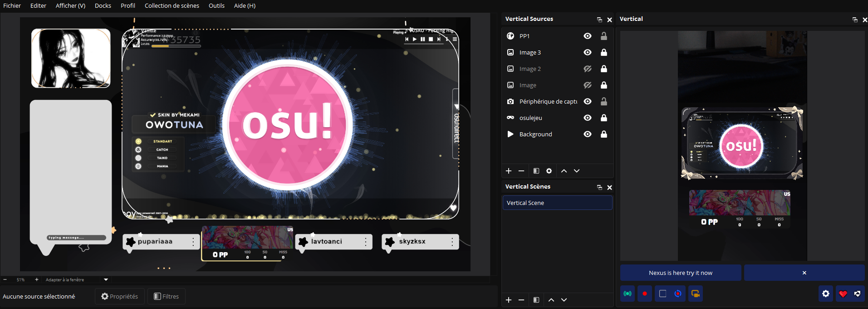
Task: Unlock the Image 2 source
Action: pos(604,69)
